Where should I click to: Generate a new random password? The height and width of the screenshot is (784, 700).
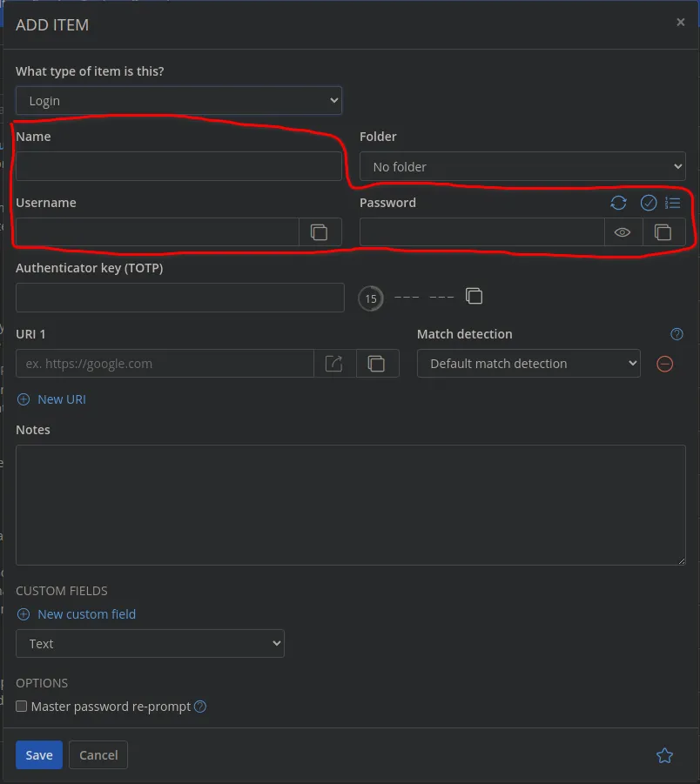tap(619, 203)
